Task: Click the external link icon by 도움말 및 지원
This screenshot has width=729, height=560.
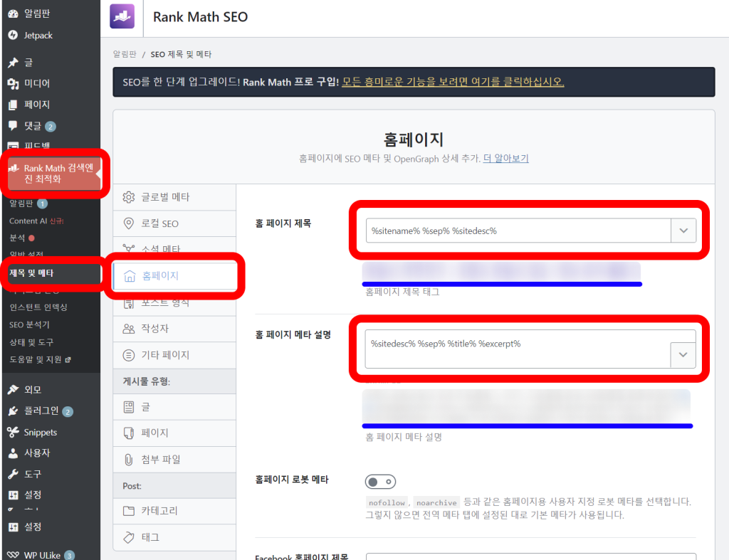Action: click(68, 360)
